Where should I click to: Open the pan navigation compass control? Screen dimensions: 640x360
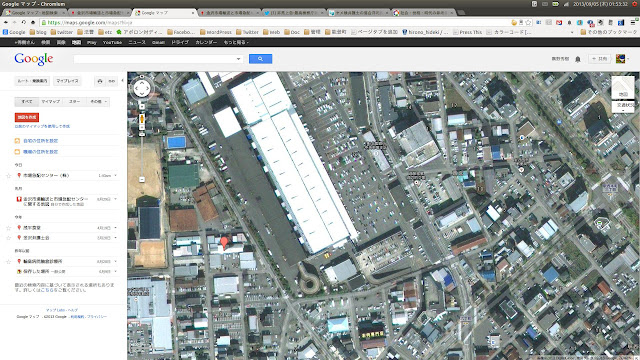click(x=142, y=88)
